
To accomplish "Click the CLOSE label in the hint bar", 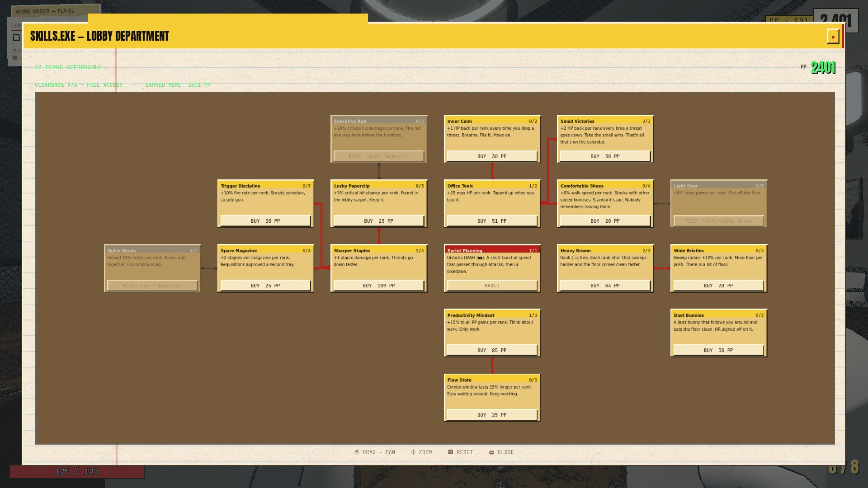I will click(x=506, y=452).
